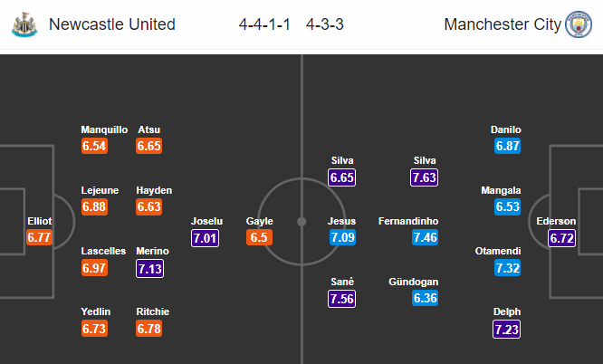This screenshot has width=603, height=364.
Task: Select the 7.63 rated Silva badge
Action: [x=424, y=177]
